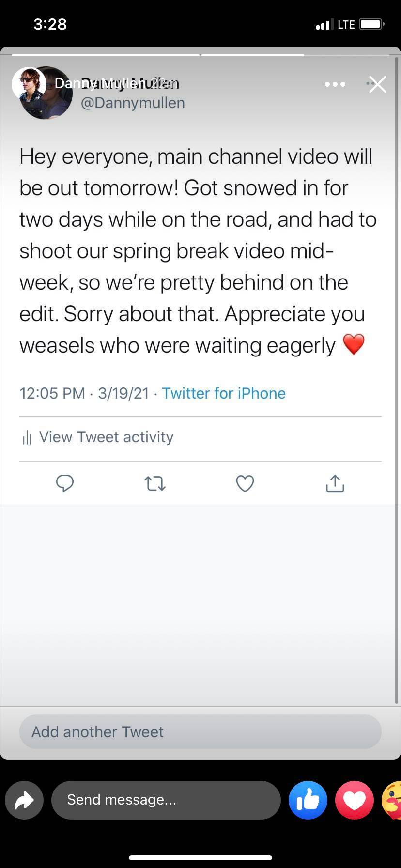401x868 pixels.
Task: Open the share sheet icon on the tweet
Action: coord(334,483)
